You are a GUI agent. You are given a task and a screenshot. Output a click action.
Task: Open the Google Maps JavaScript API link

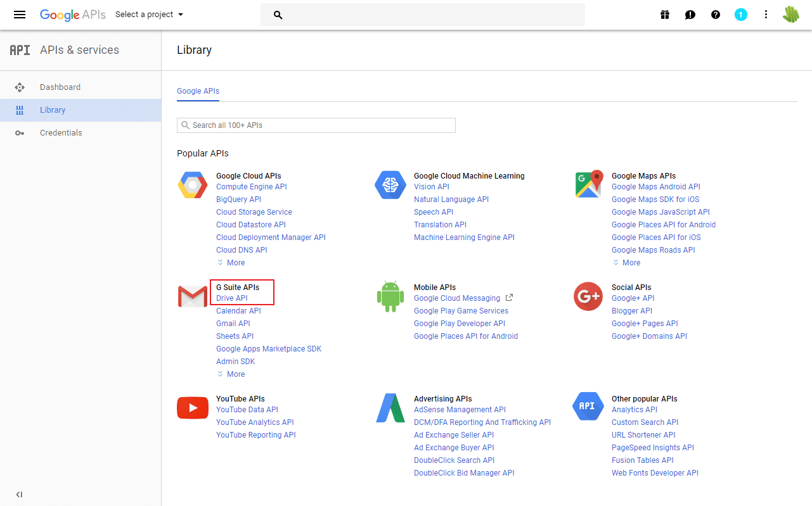coord(661,212)
